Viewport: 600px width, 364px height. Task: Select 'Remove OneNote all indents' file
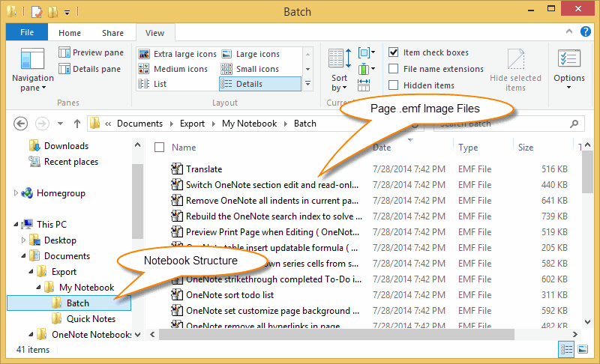tap(272, 201)
